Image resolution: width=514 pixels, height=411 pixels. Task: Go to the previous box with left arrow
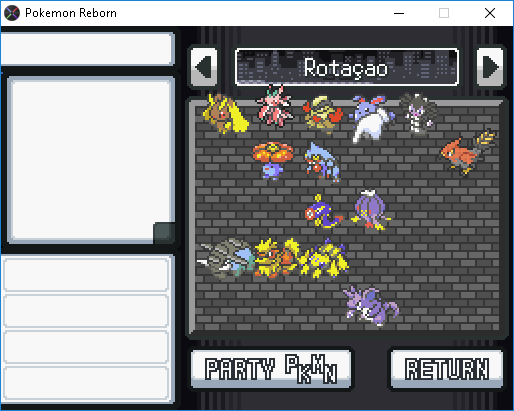[204, 67]
